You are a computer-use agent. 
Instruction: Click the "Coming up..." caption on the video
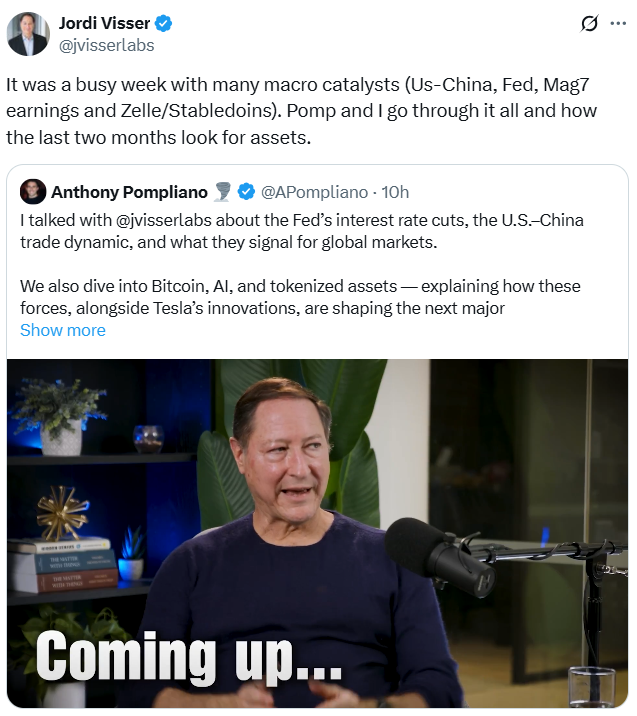[x=189, y=657]
